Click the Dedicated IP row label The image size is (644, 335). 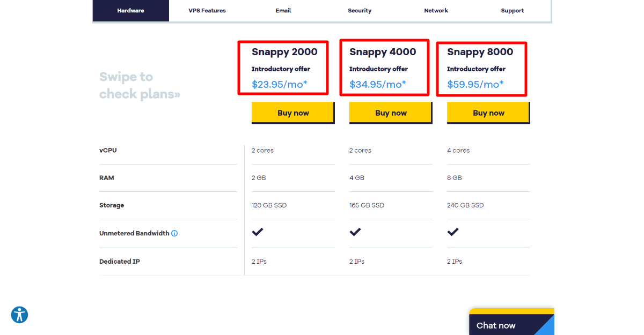pos(119,261)
